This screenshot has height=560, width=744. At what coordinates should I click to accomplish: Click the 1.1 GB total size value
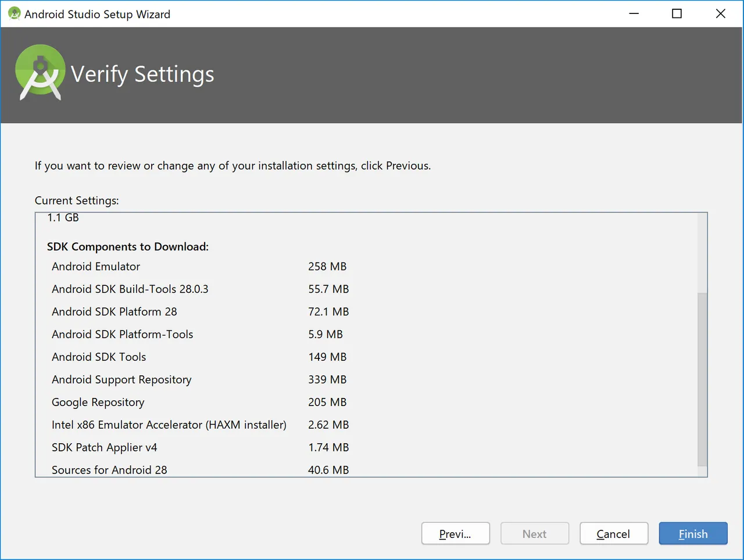[63, 218]
